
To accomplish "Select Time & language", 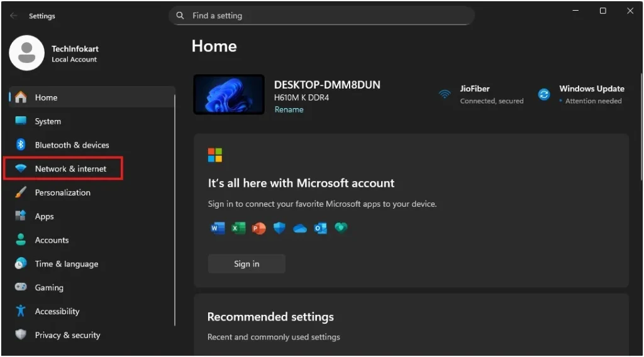I will click(x=92, y=264).
